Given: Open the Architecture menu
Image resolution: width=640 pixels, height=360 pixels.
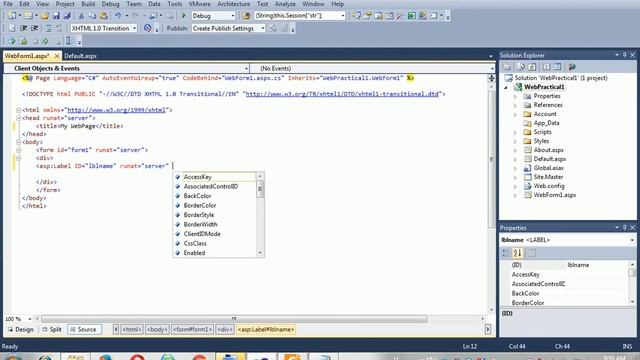Looking at the screenshot, I should (233, 4).
